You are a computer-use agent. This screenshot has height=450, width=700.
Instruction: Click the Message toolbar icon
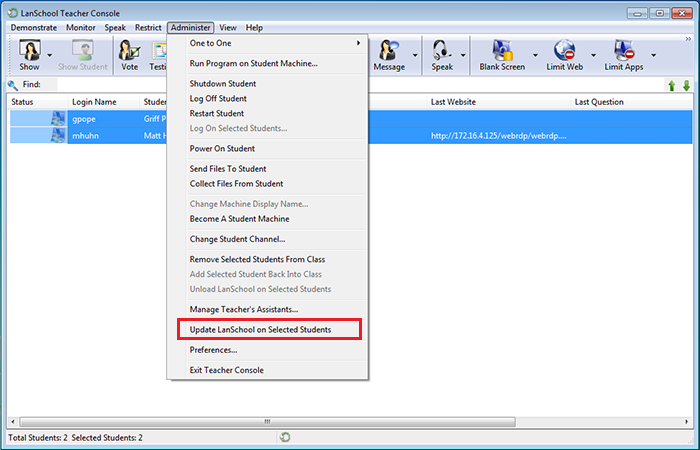(x=389, y=55)
